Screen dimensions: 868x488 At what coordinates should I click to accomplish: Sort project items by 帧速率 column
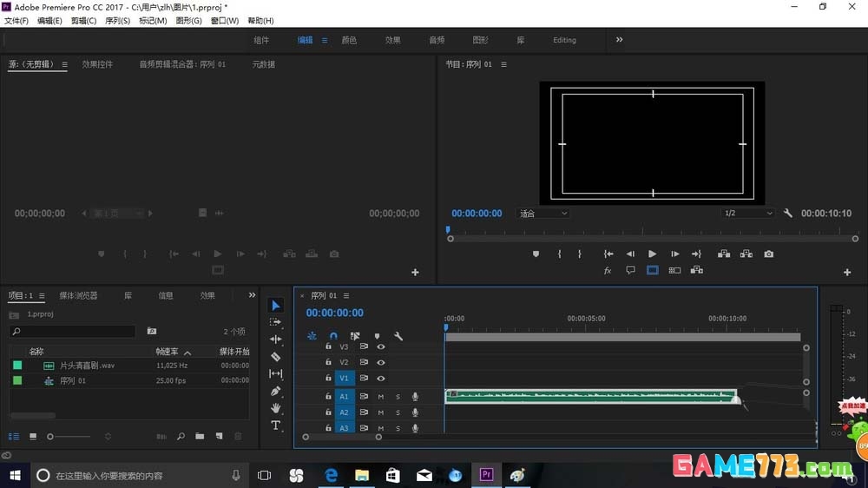[168, 352]
